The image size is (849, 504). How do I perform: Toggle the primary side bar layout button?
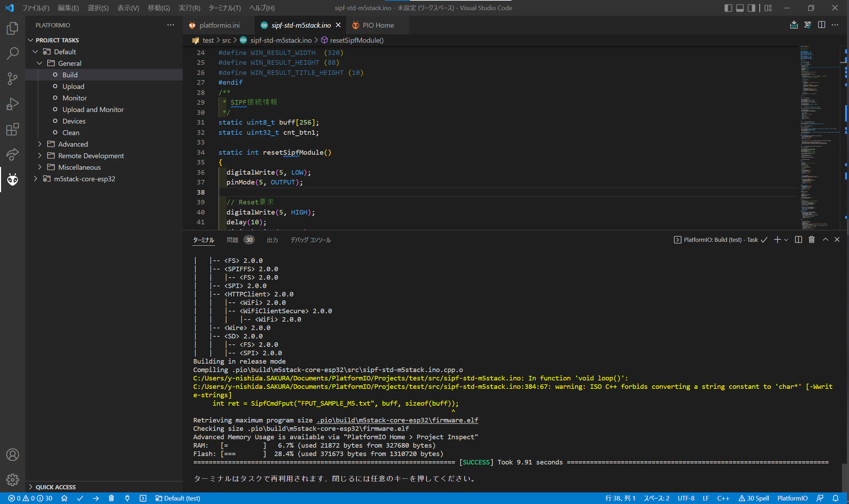click(x=728, y=8)
